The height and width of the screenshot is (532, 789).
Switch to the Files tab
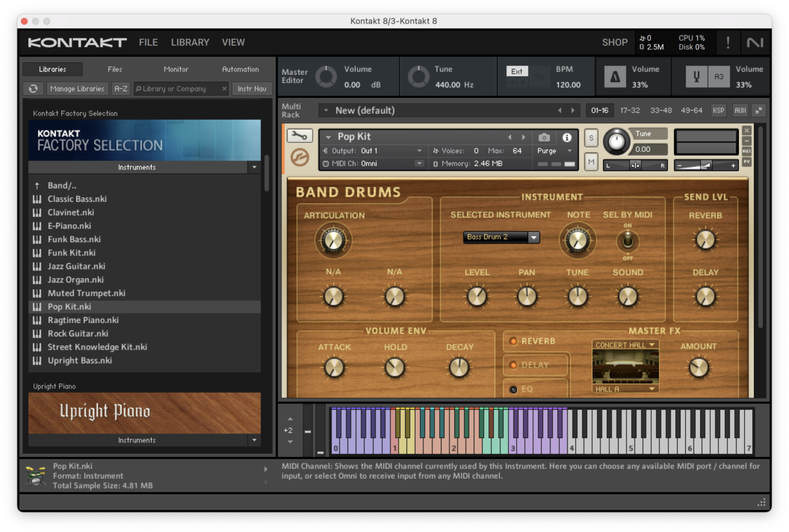click(x=115, y=69)
